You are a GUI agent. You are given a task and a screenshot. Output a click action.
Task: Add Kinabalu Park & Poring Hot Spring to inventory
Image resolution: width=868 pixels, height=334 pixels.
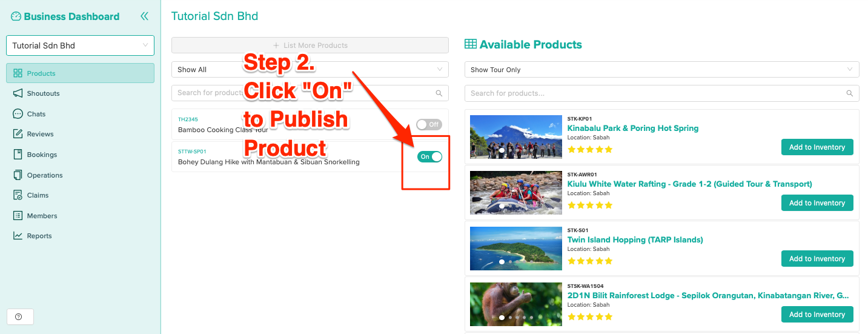point(817,147)
